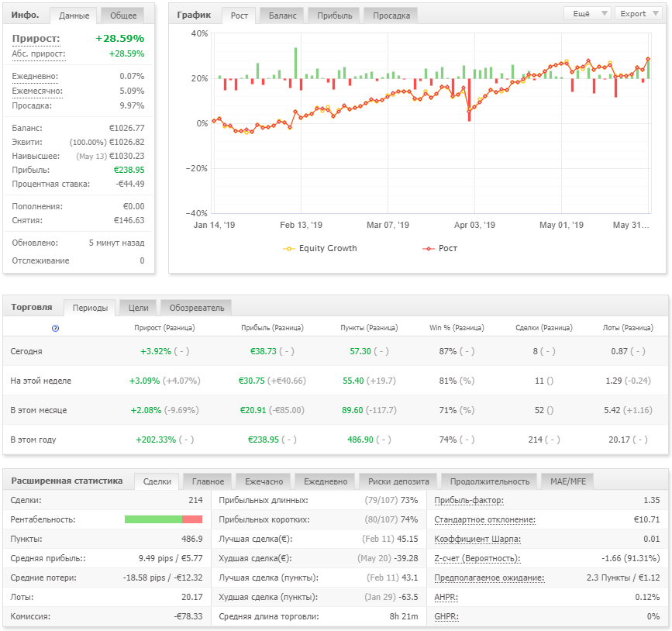Open the Риски депозита tab

[398, 481]
